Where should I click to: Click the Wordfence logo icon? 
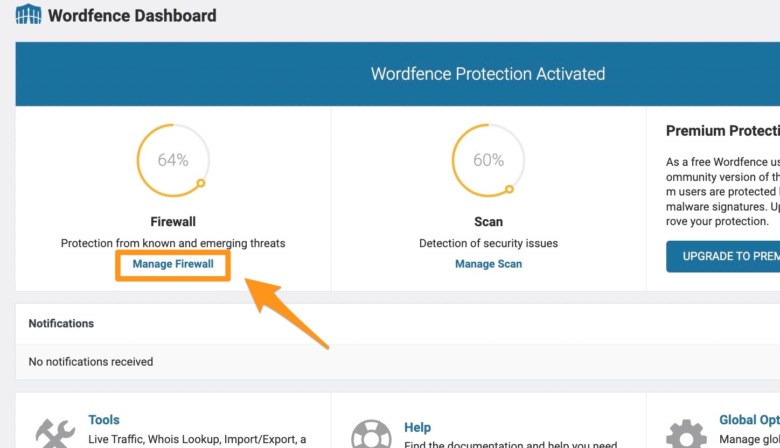28,15
